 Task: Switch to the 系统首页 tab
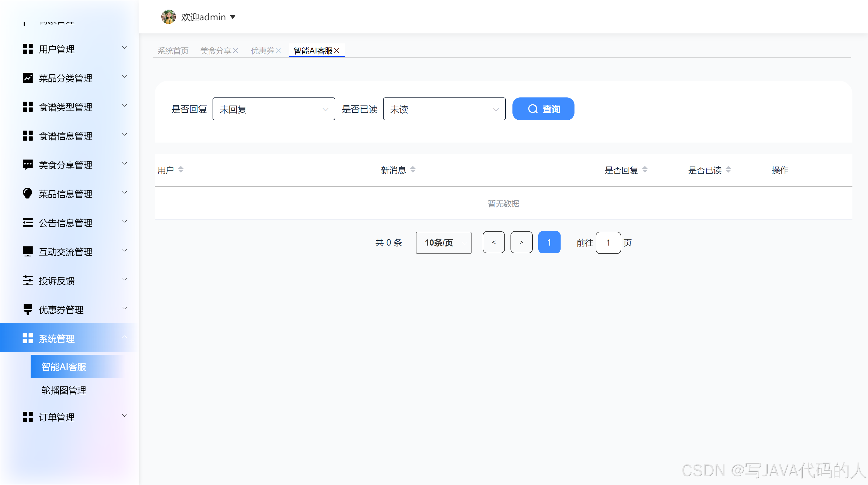tap(173, 51)
